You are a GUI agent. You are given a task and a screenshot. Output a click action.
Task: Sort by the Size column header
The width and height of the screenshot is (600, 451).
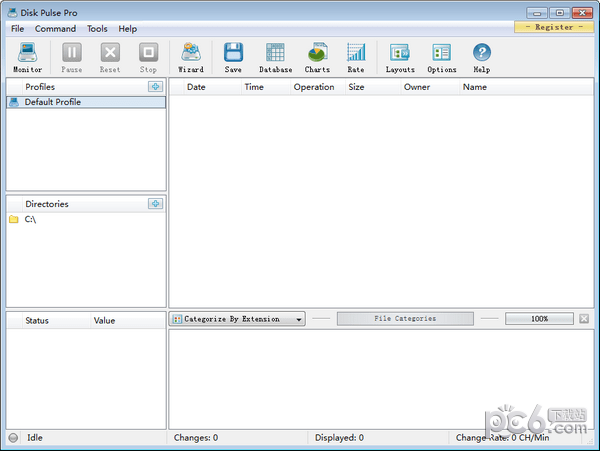(373, 87)
